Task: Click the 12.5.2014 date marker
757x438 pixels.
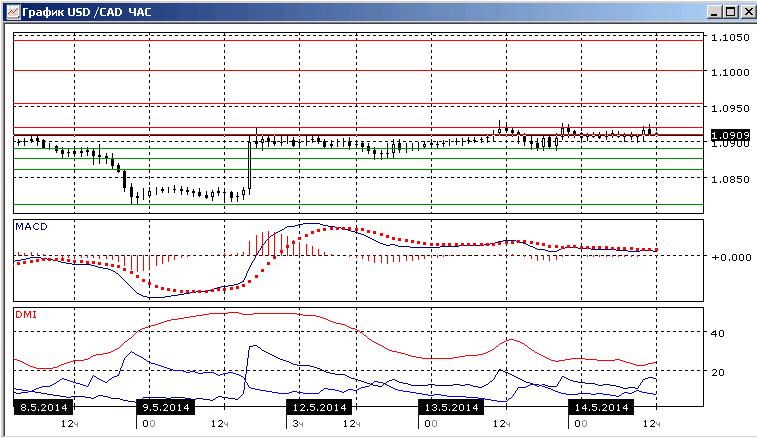Action: tap(319, 407)
